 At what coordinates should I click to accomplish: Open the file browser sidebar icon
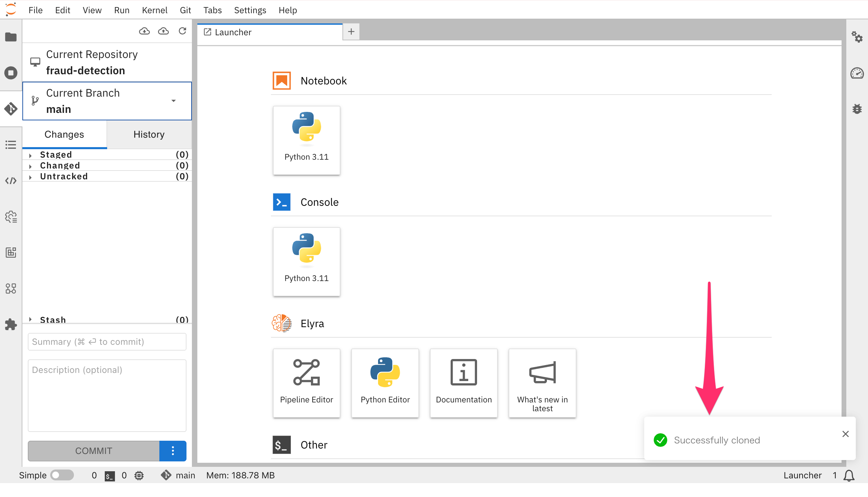tap(11, 37)
